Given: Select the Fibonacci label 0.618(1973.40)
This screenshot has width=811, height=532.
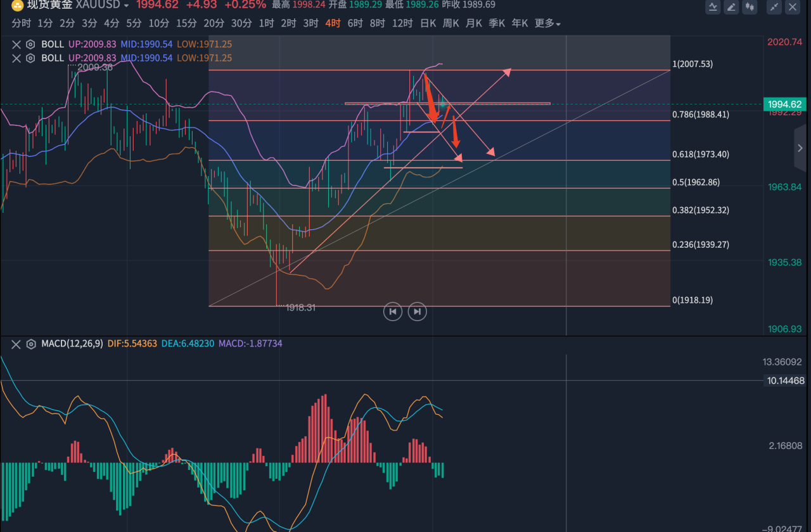Looking at the screenshot, I should pos(700,155).
